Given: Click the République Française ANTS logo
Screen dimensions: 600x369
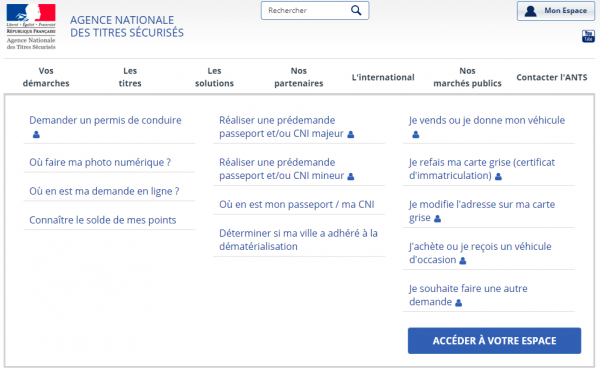Looking at the screenshot, I should coord(31,27).
